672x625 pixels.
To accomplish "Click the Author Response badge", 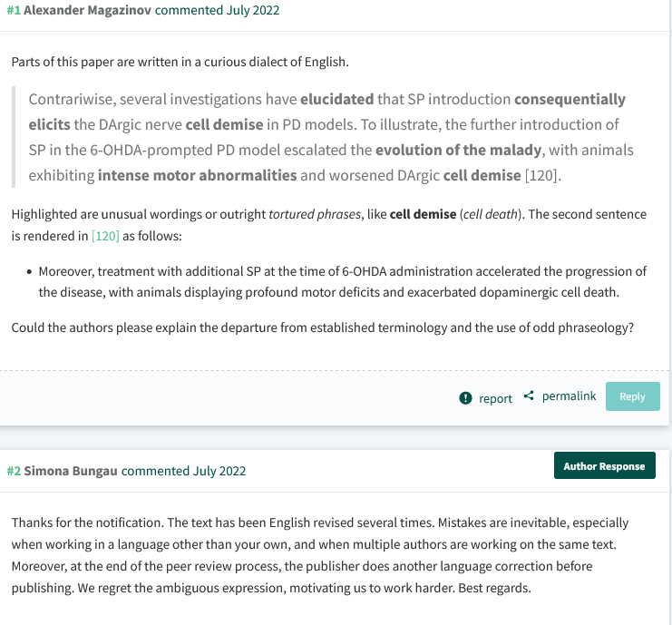I will click(x=604, y=465).
